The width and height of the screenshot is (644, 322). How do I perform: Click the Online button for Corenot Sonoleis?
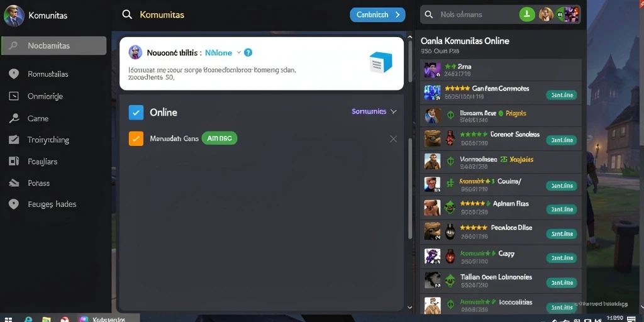click(562, 140)
